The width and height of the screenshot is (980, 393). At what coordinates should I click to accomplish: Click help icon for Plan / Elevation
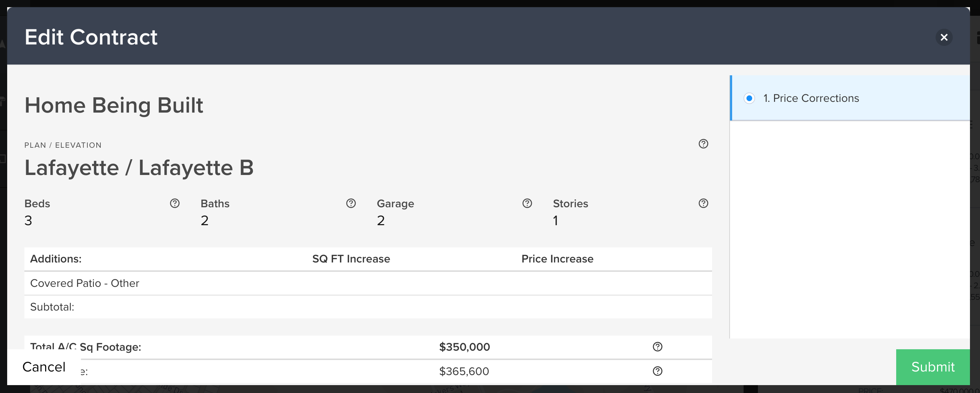click(703, 143)
